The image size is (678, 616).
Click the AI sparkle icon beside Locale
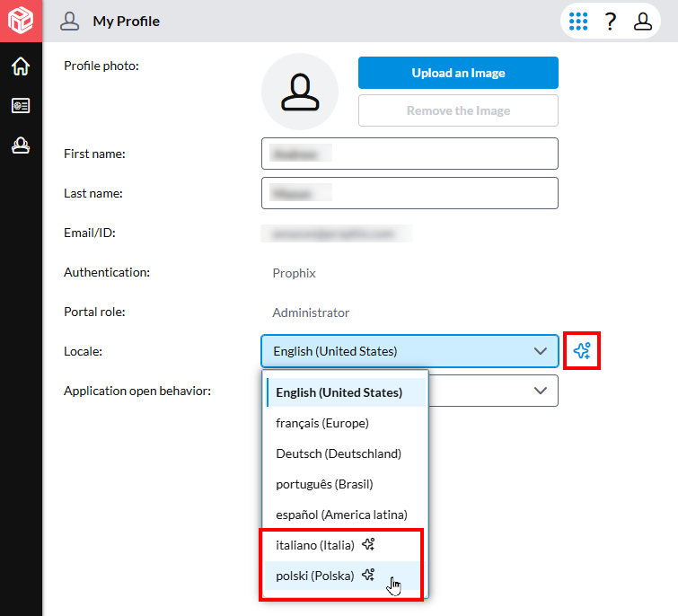[x=582, y=351]
